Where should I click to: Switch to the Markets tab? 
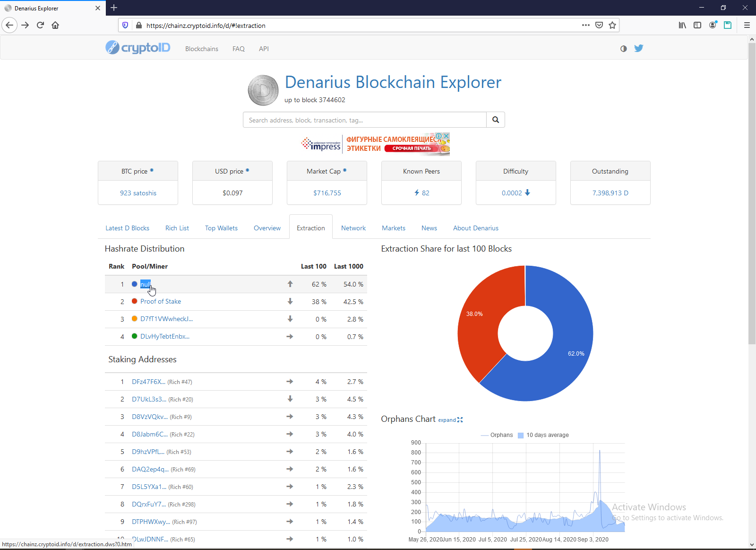(x=394, y=228)
